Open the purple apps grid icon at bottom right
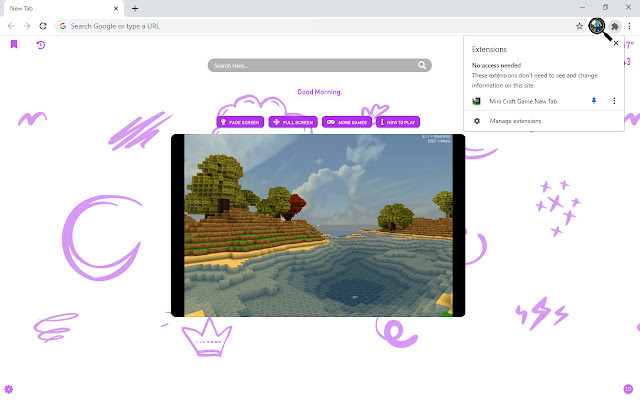Image resolution: width=640 pixels, height=400 pixels. 628,389
